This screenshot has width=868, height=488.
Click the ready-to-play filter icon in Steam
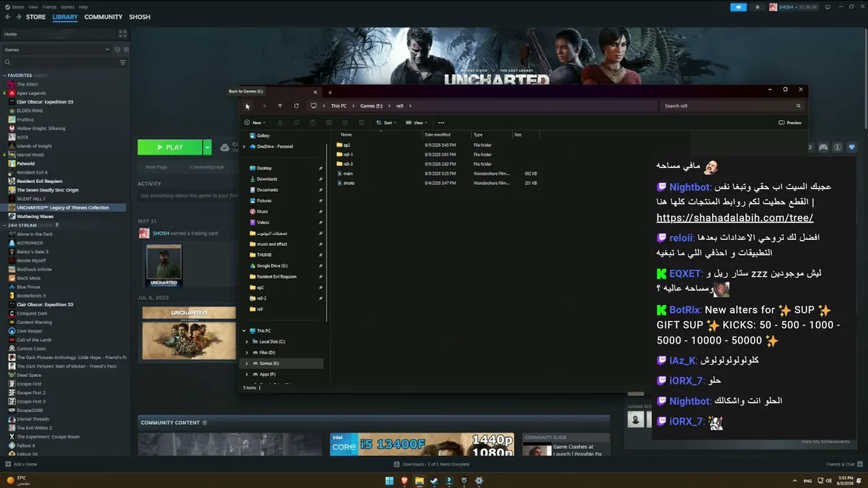tap(126, 49)
